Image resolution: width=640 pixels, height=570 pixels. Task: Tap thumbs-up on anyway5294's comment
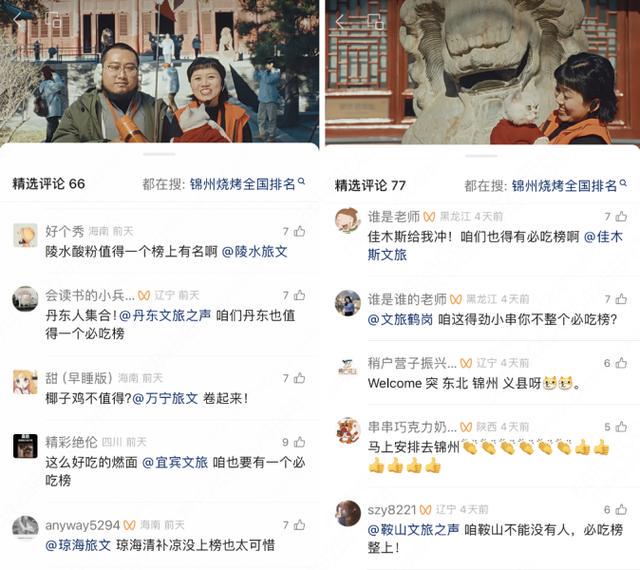pos(300,524)
